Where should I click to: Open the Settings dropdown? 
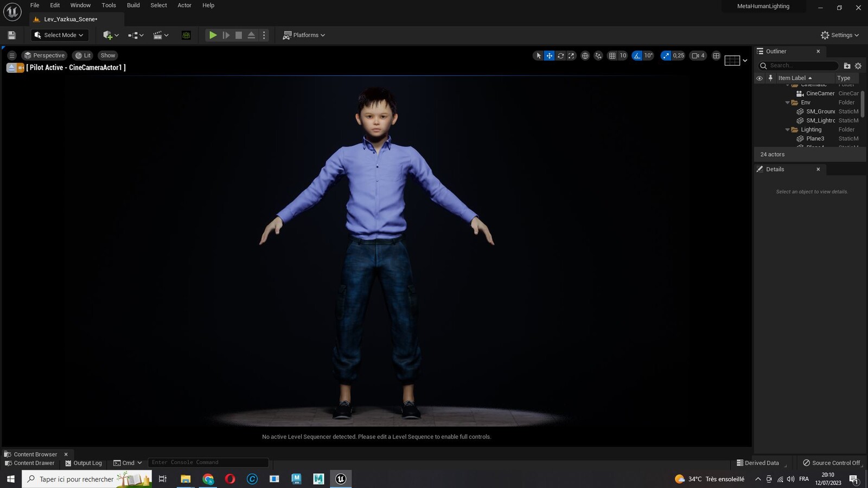coord(840,35)
